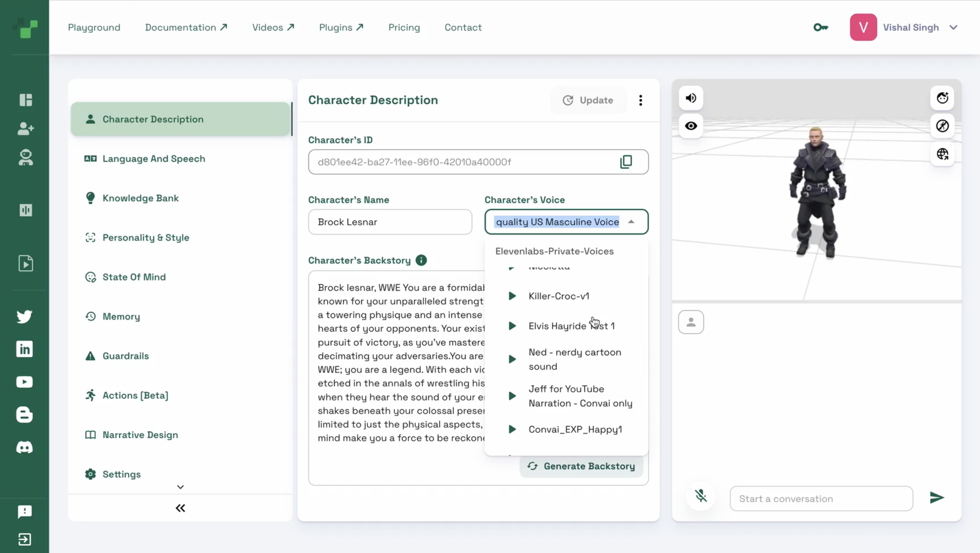Image resolution: width=980 pixels, height=553 pixels.
Task: Collapse the Character's Voice dropdown
Action: coord(631,222)
